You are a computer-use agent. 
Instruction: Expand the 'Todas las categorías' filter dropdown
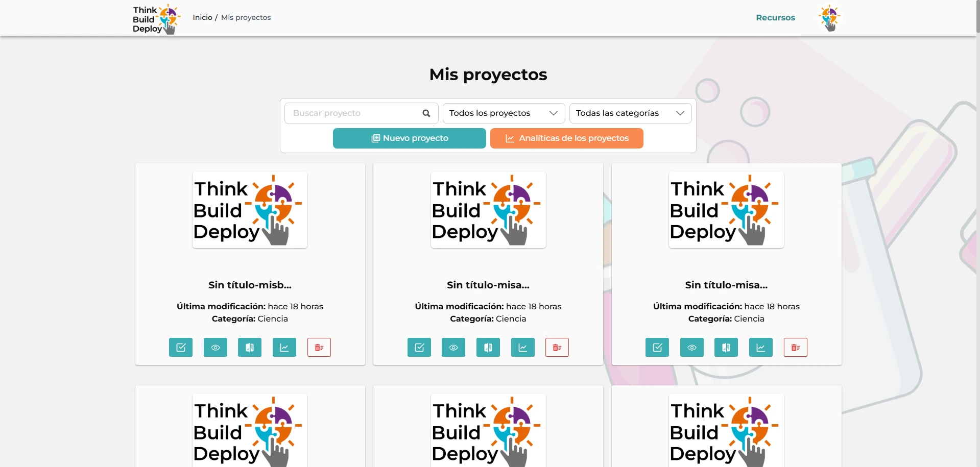point(630,113)
